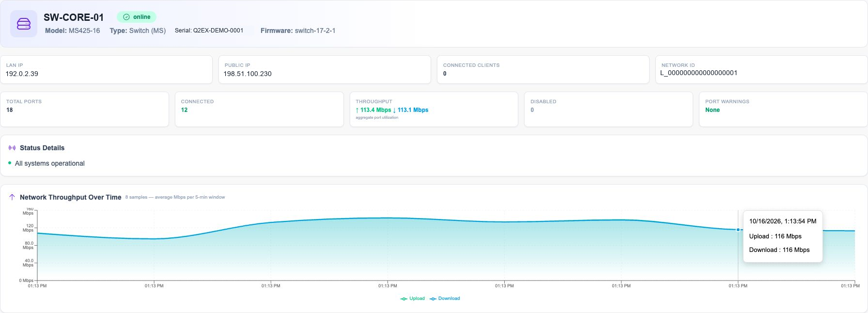This screenshot has width=868, height=313.
Task: Click the Firmware: switch-17-2-1 text
Action: point(298,31)
